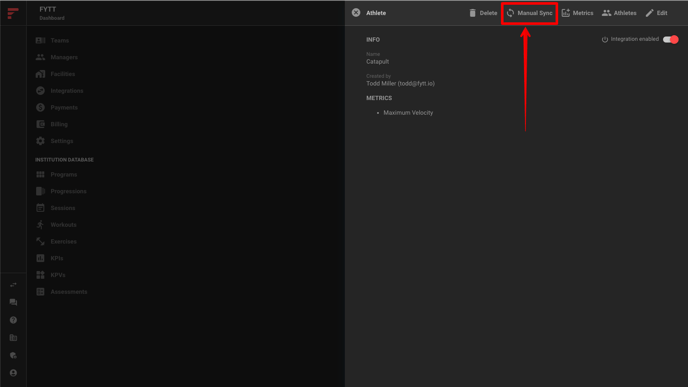Click the Edit button label

pyautogui.click(x=662, y=13)
